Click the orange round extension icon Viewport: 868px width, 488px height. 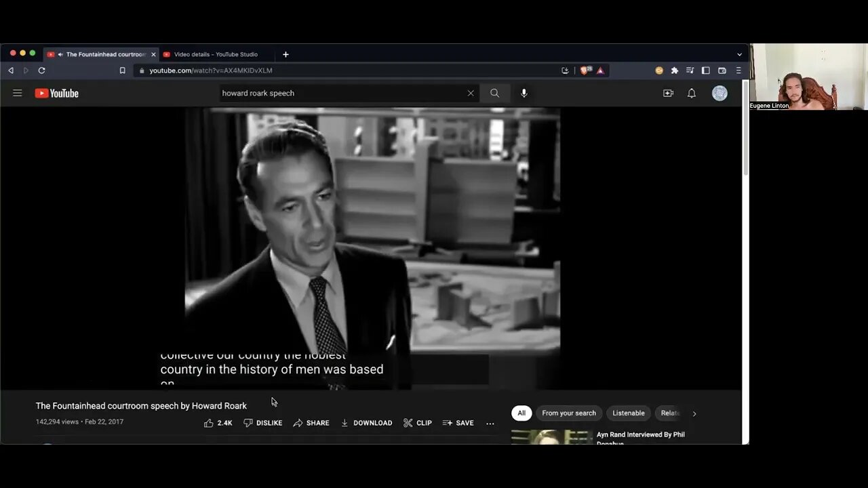point(659,70)
